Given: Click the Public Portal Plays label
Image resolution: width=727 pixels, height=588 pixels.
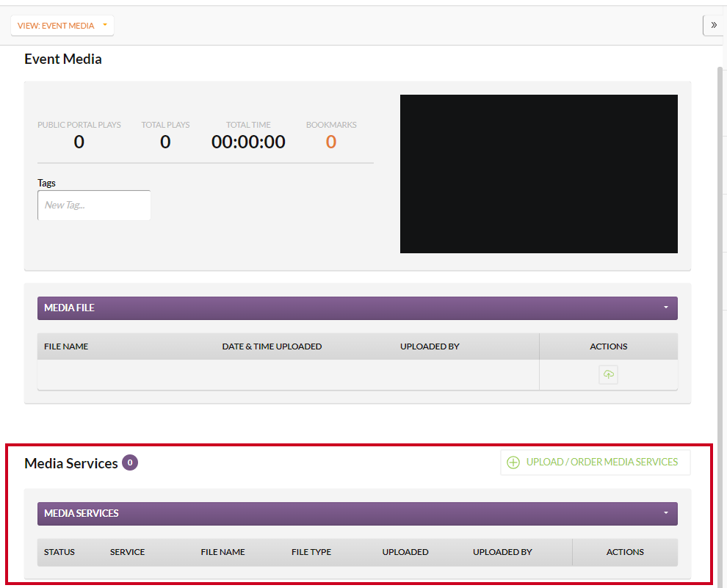Looking at the screenshot, I should point(79,125).
